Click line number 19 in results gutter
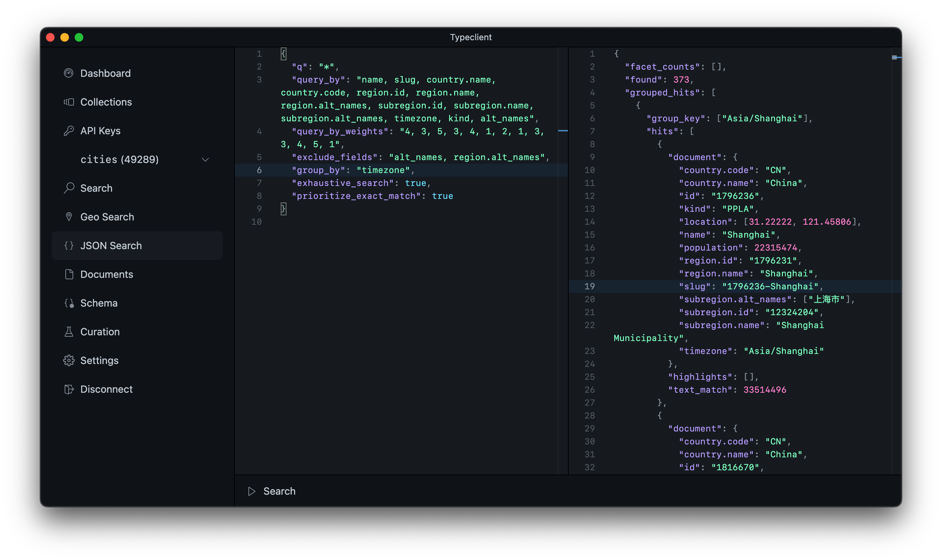This screenshot has height=560, width=942. [x=589, y=286]
